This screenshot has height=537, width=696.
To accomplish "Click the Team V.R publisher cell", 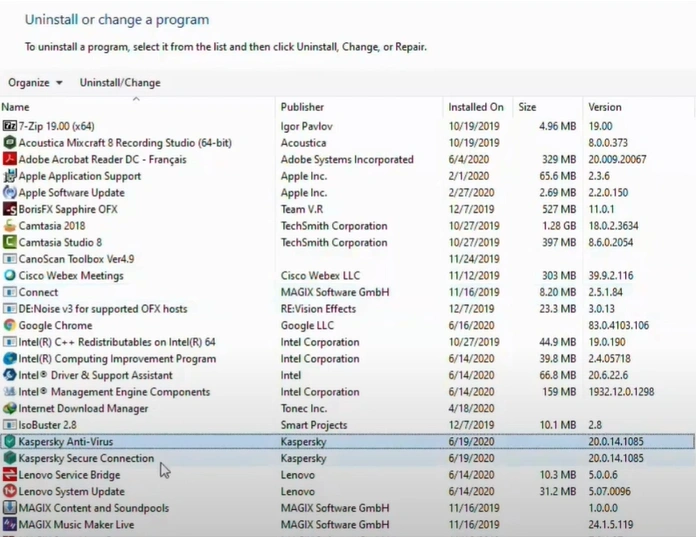I will (x=302, y=209).
